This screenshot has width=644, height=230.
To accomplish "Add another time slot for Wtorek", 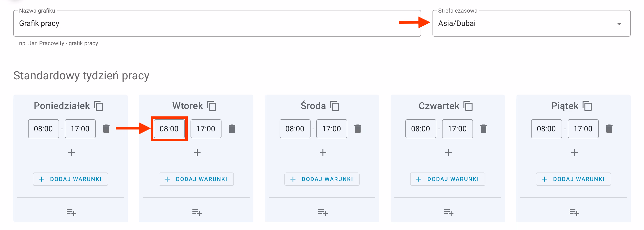I will tap(197, 152).
